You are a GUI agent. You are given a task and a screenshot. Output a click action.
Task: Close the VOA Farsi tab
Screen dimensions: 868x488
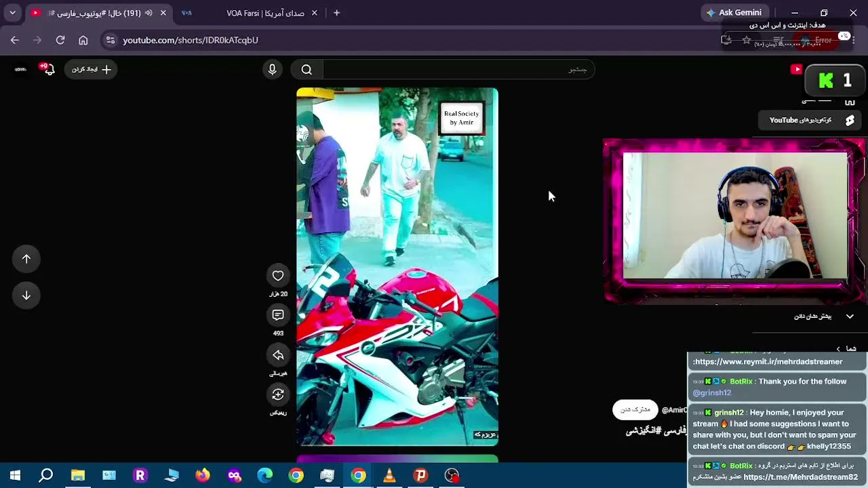pyautogui.click(x=315, y=13)
